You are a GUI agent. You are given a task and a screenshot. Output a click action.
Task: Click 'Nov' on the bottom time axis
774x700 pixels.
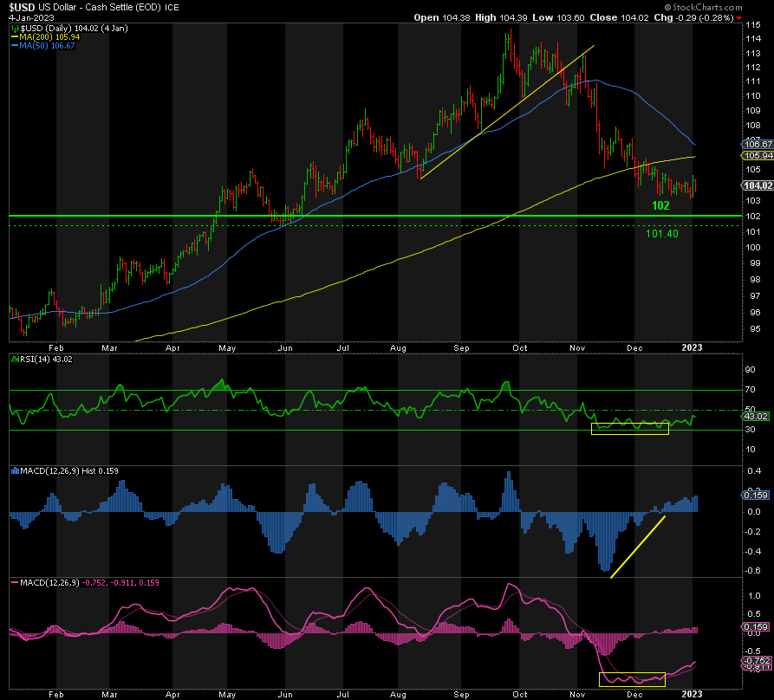(x=577, y=695)
